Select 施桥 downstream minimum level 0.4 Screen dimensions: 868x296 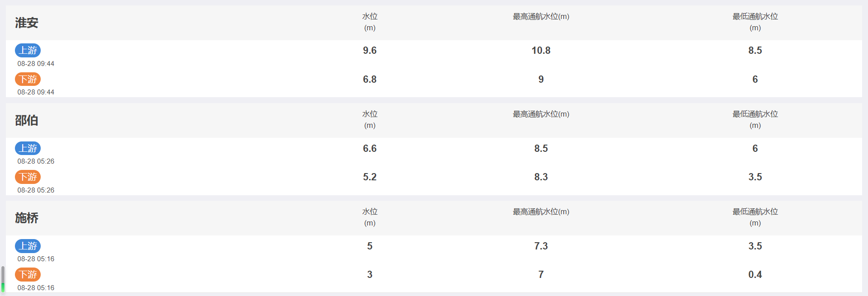tap(755, 274)
